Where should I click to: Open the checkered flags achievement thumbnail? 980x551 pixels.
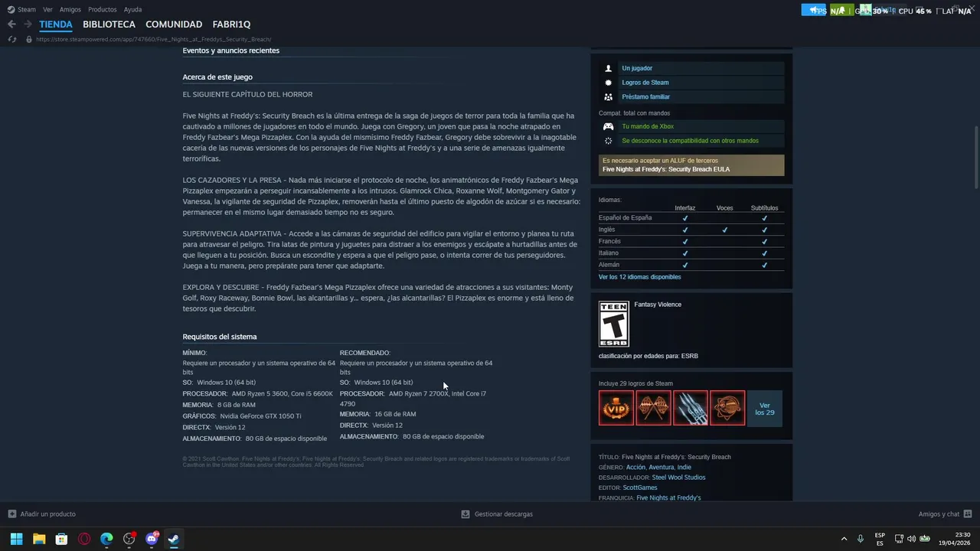[x=653, y=408]
